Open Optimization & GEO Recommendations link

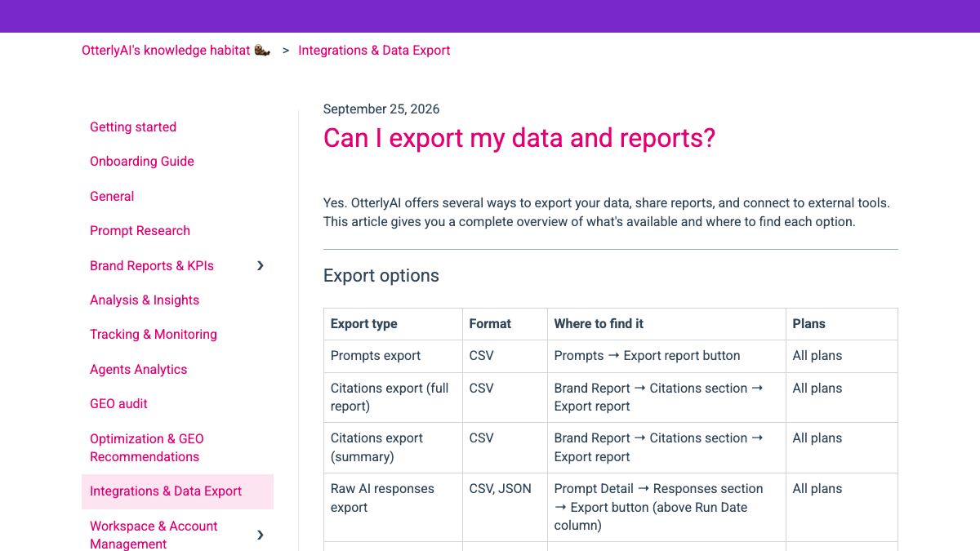(147, 447)
